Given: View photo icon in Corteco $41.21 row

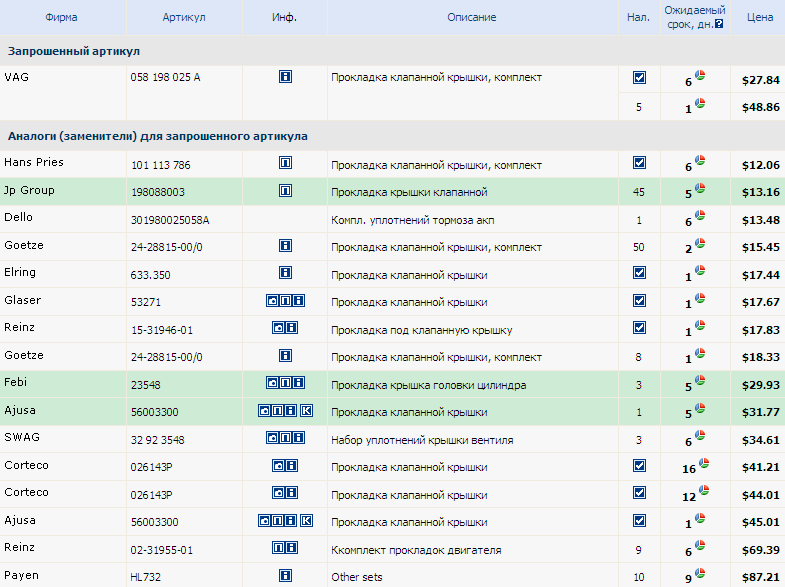Looking at the screenshot, I should click(278, 466).
